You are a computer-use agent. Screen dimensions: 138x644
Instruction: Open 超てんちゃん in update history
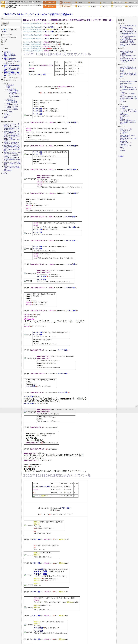coord(124,86)
